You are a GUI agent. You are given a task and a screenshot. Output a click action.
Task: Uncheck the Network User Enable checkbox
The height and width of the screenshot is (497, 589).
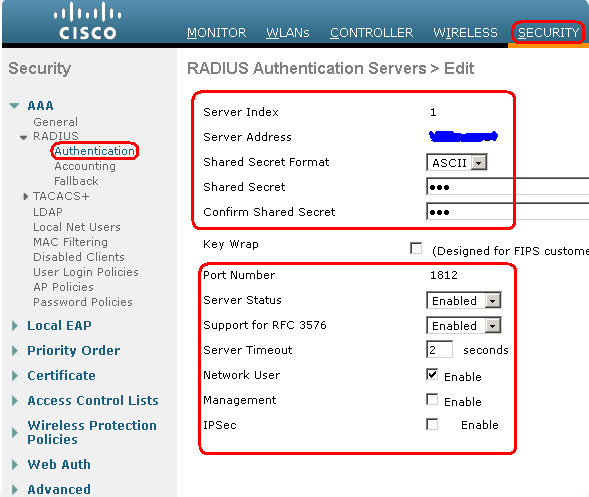click(x=432, y=375)
